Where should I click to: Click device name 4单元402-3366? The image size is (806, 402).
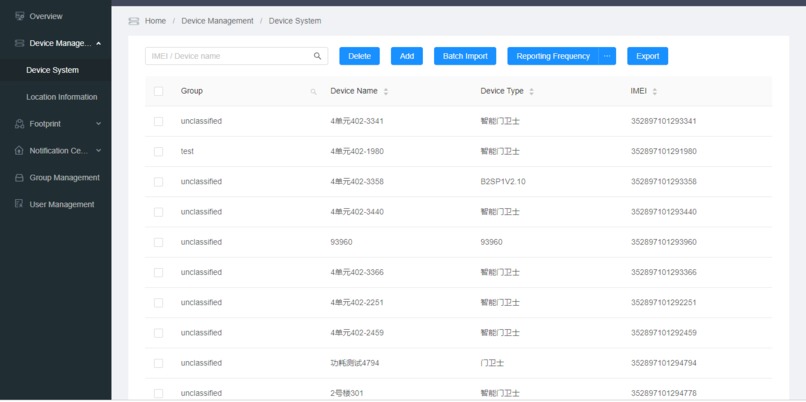coord(357,272)
